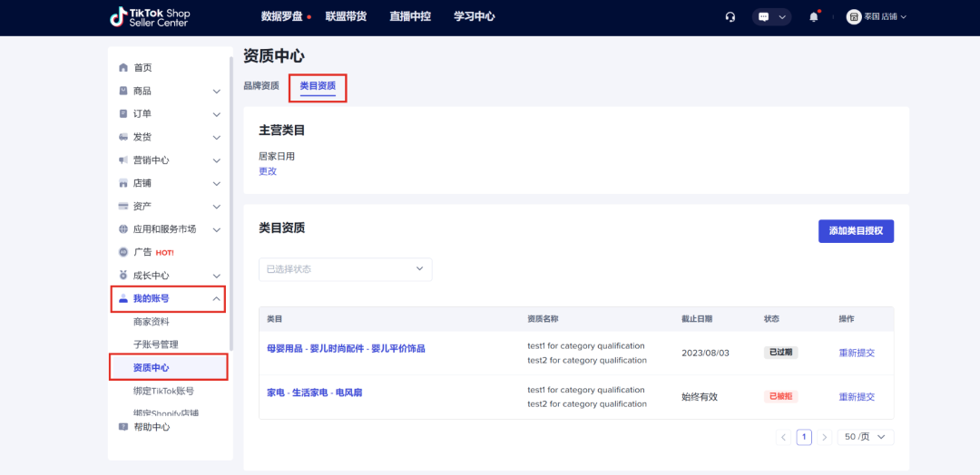Open 联盟带货 in the top navigation
The image size is (980, 475).
(346, 17)
